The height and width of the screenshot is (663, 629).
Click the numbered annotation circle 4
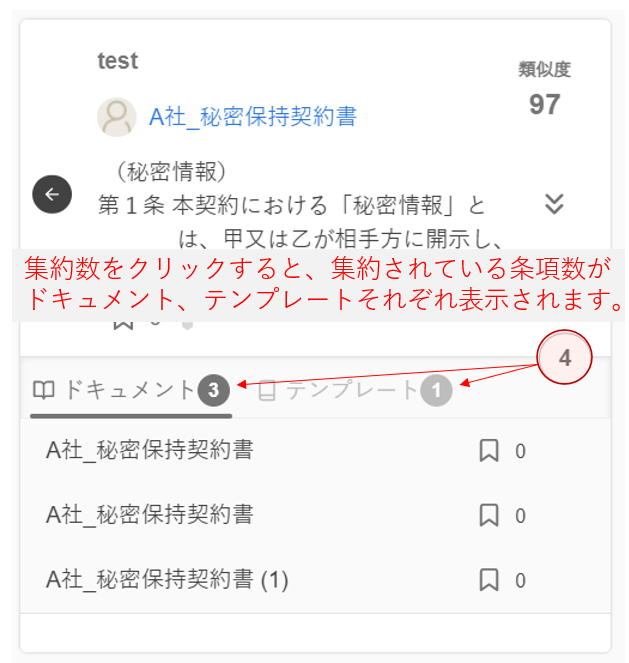point(565,359)
